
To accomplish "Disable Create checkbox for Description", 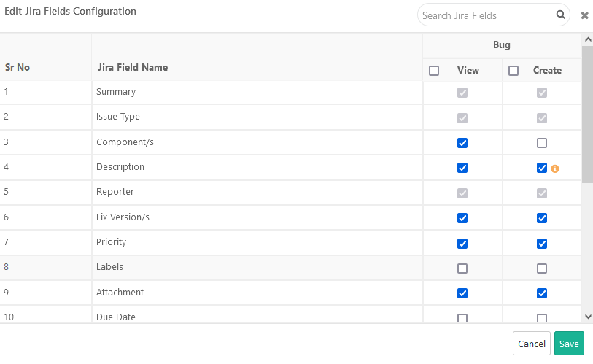I will (542, 168).
